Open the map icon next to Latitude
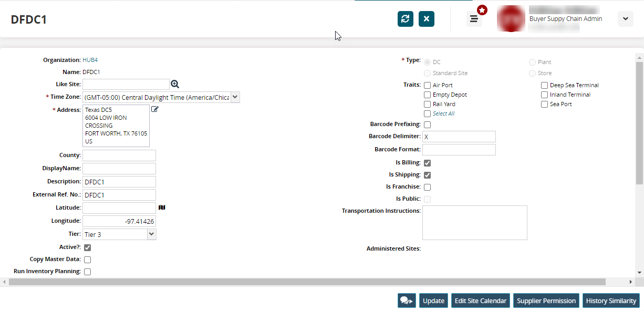Screen dimensions: 644x311 162,208
